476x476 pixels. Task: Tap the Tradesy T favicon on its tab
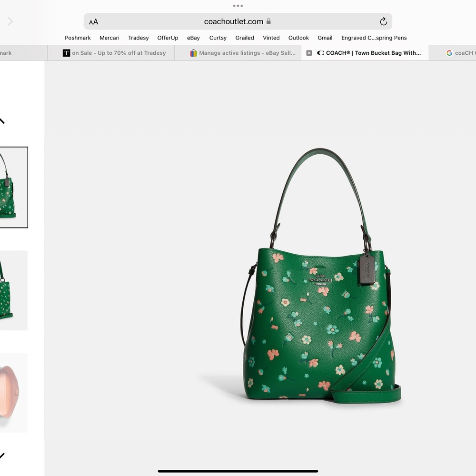tap(67, 53)
